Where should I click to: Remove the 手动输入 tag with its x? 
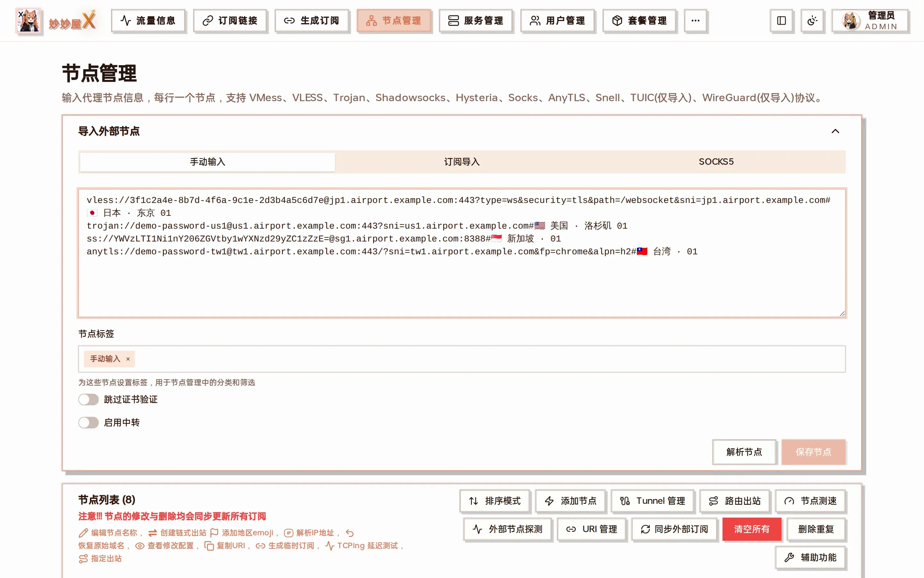tap(128, 359)
